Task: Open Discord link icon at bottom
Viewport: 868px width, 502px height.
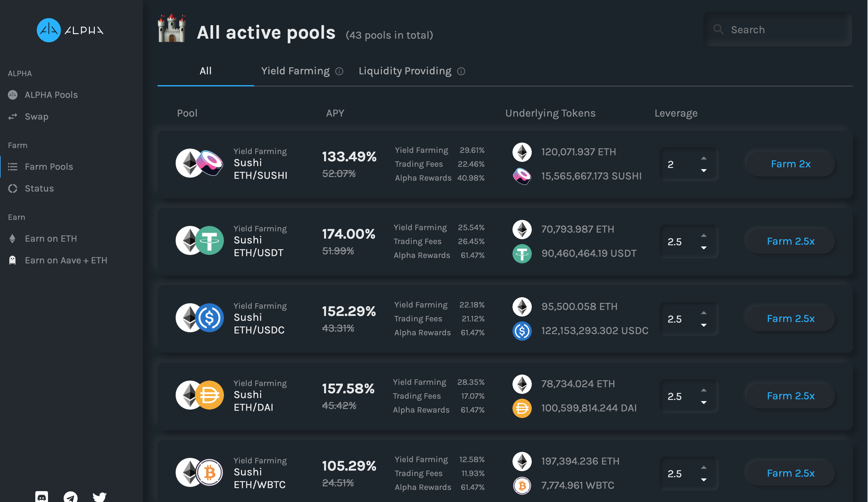Action: point(42,497)
